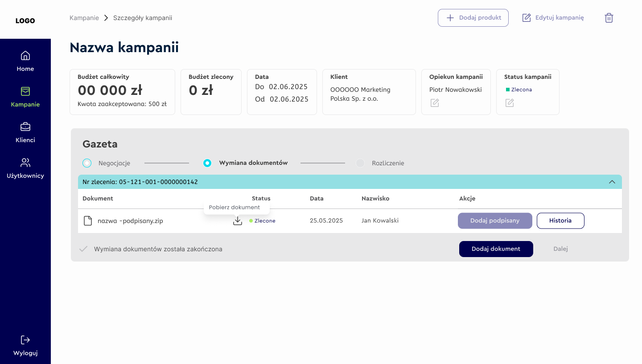Click the Dalej button
The image size is (642, 364).
pyautogui.click(x=561, y=249)
